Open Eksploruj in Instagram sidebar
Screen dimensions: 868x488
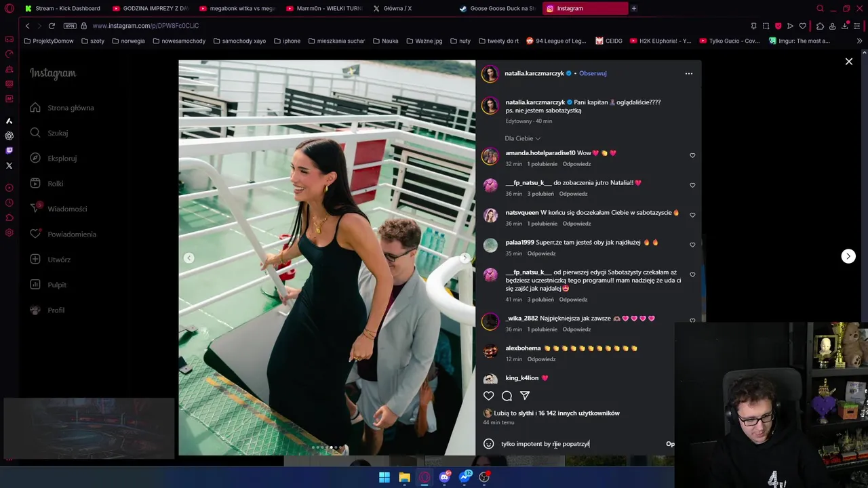(54, 159)
